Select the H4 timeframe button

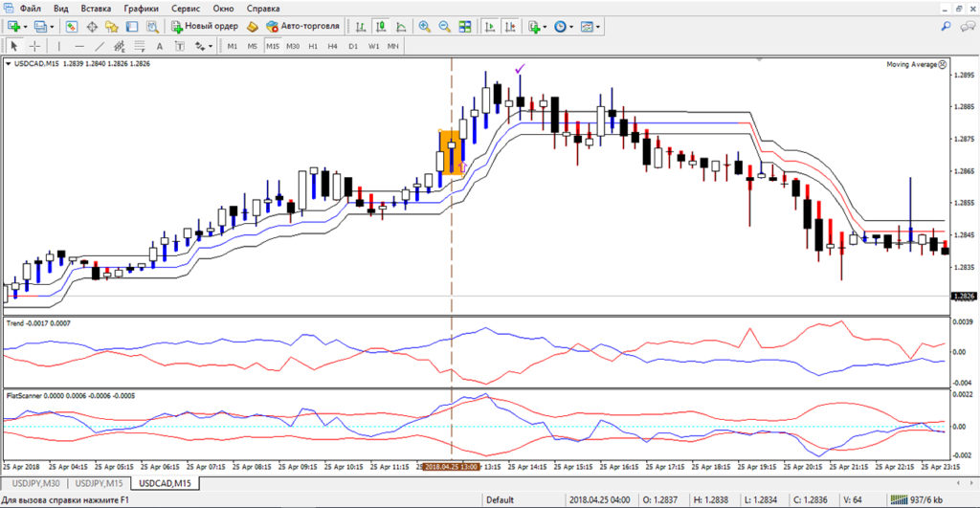point(332,46)
